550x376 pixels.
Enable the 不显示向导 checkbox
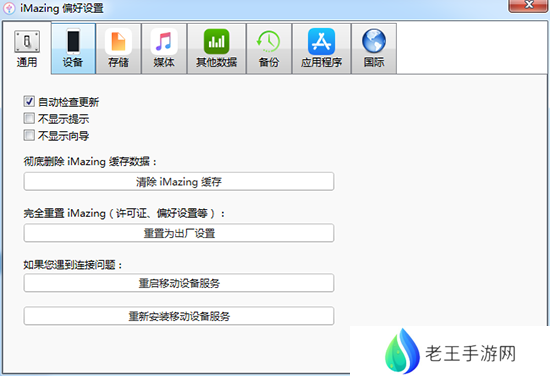29,135
